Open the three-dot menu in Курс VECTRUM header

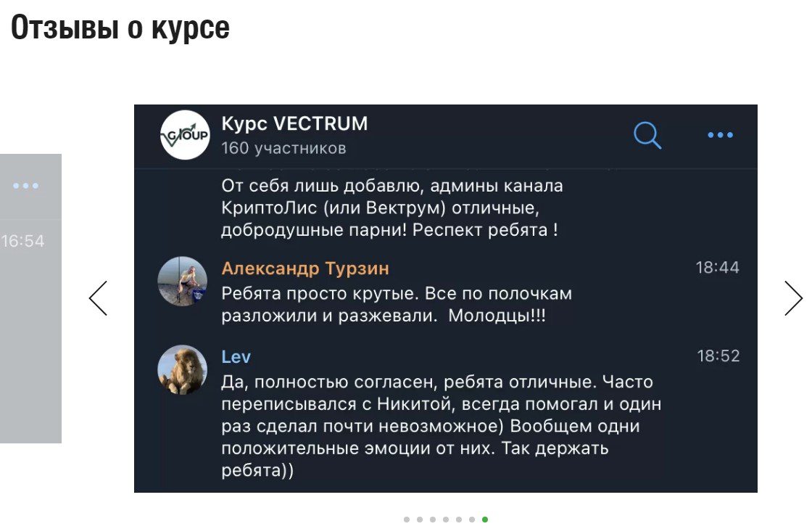pyautogui.click(x=720, y=135)
